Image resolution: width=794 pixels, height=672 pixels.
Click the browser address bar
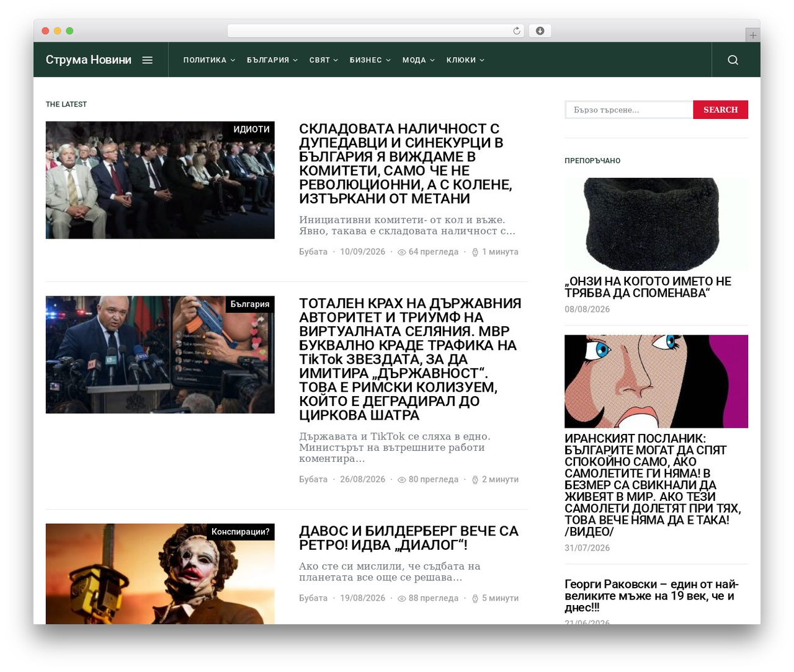(376, 31)
